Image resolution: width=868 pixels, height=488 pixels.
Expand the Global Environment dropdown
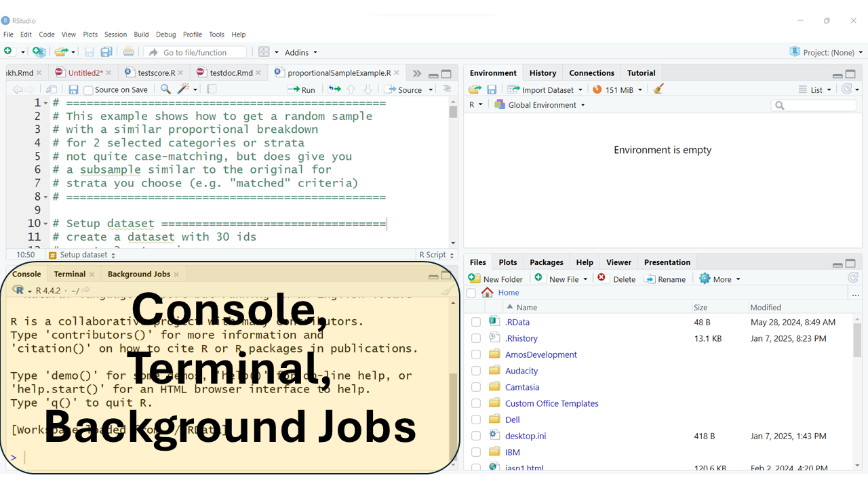click(x=539, y=105)
